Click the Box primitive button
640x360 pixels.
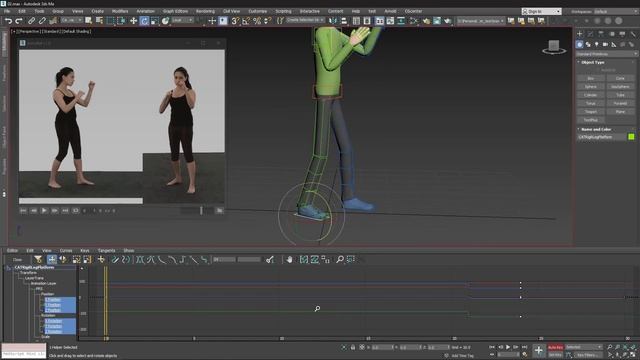(591, 78)
